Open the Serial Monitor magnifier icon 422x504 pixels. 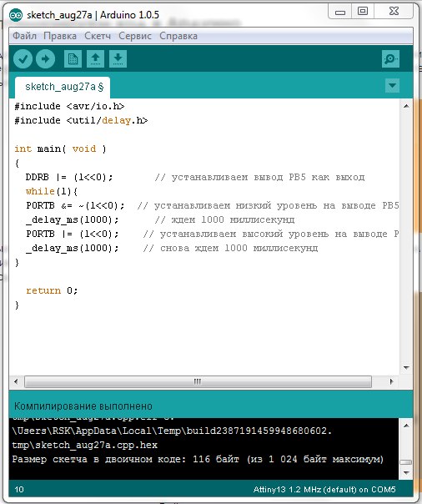390,58
